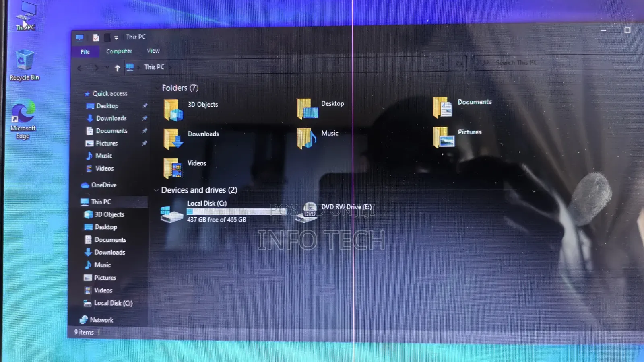Click '437 GB free of 465 GB' text
Viewport: 644px width, 362px height.
pyautogui.click(x=217, y=220)
